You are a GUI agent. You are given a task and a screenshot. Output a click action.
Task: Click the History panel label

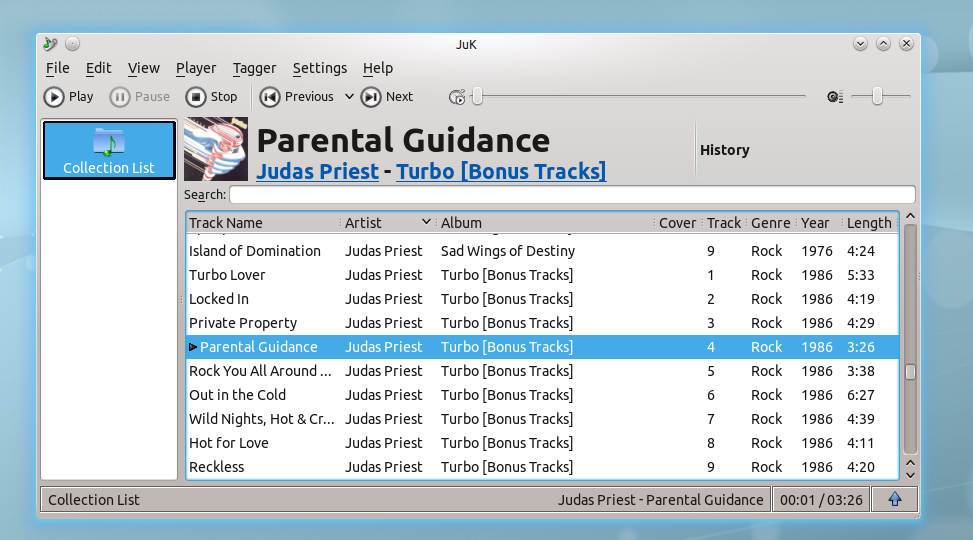[x=724, y=150]
